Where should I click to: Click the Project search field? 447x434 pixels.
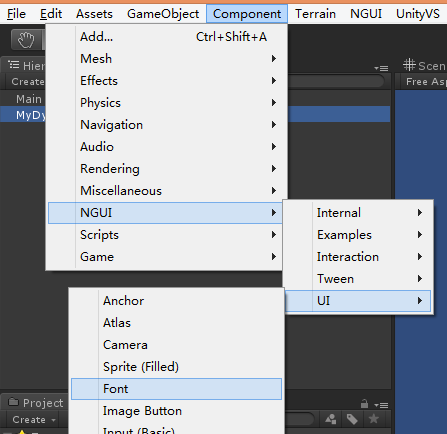300,419
